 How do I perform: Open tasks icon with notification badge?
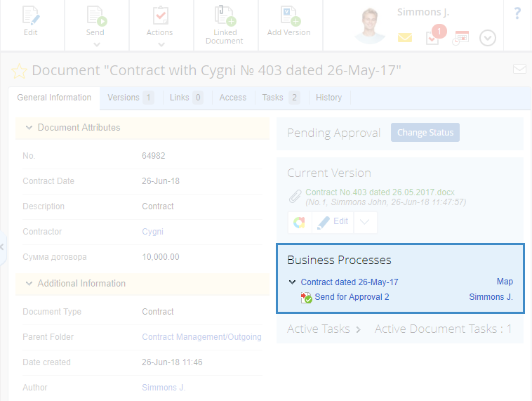[433, 37]
